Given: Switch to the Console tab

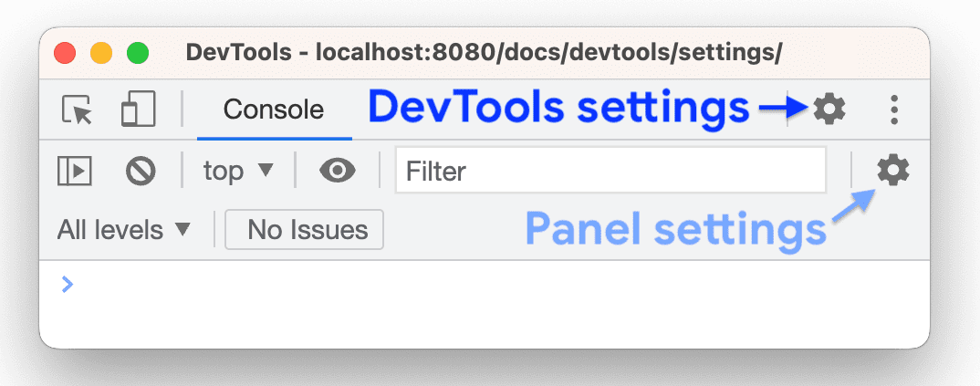Looking at the screenshot, I should pos(273,110).
